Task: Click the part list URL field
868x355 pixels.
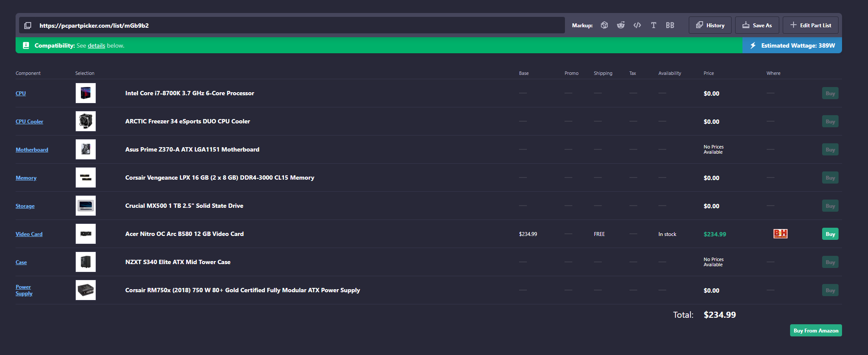Action: [292, 25]
